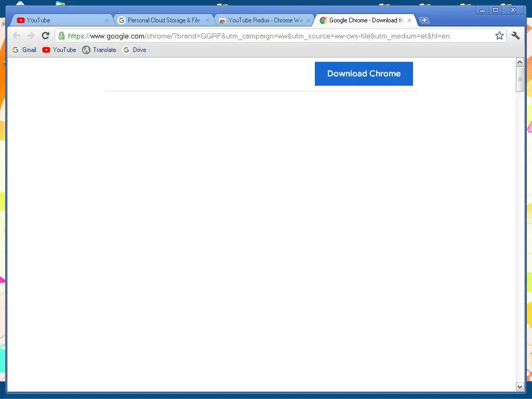This screenshot has width=532, height=399.
Task: Close the Chrome window
Action: 513,10
